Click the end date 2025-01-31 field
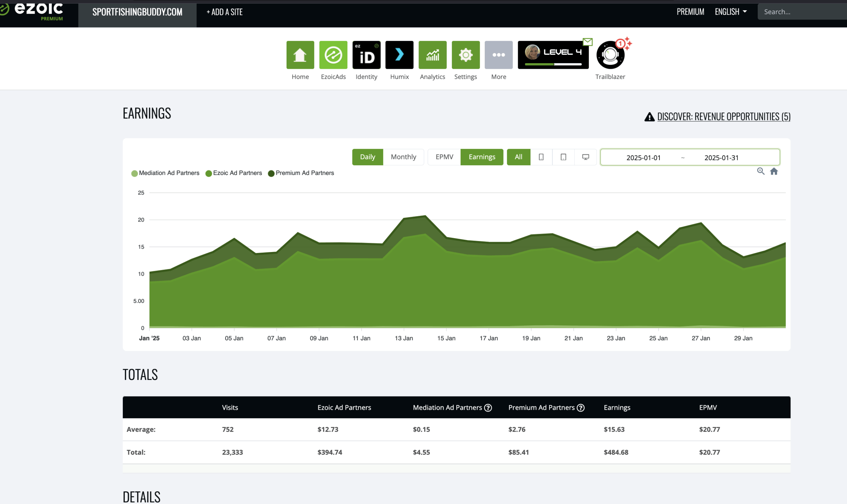The image size is (847, 504). point(721,158)
